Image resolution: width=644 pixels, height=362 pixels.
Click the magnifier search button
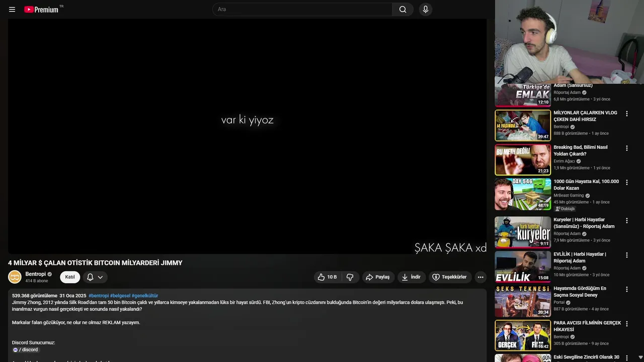[x=403, y=10]
